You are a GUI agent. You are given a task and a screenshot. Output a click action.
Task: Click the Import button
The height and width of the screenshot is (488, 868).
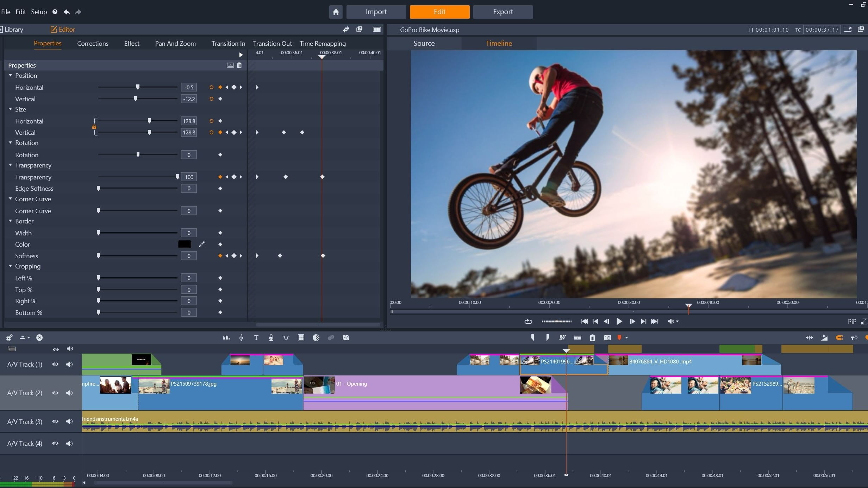[377, 11]
